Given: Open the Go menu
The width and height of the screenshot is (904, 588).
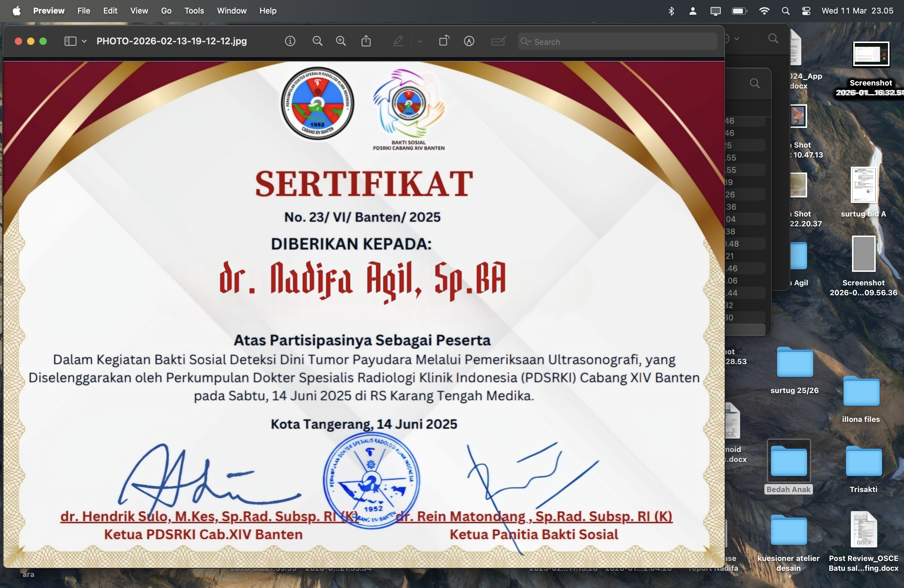Looking at the screenshot, I should (x=166, y=11).
